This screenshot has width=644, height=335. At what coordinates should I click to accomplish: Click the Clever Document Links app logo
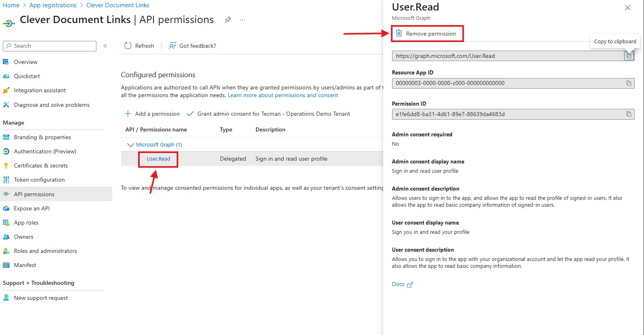9,23
